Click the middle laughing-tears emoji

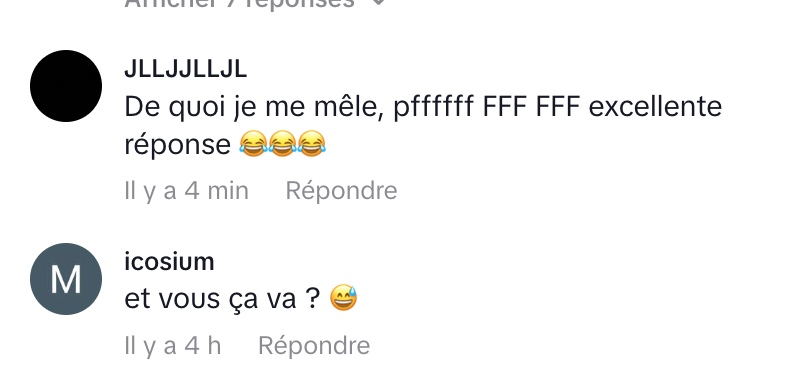point(282,144)
